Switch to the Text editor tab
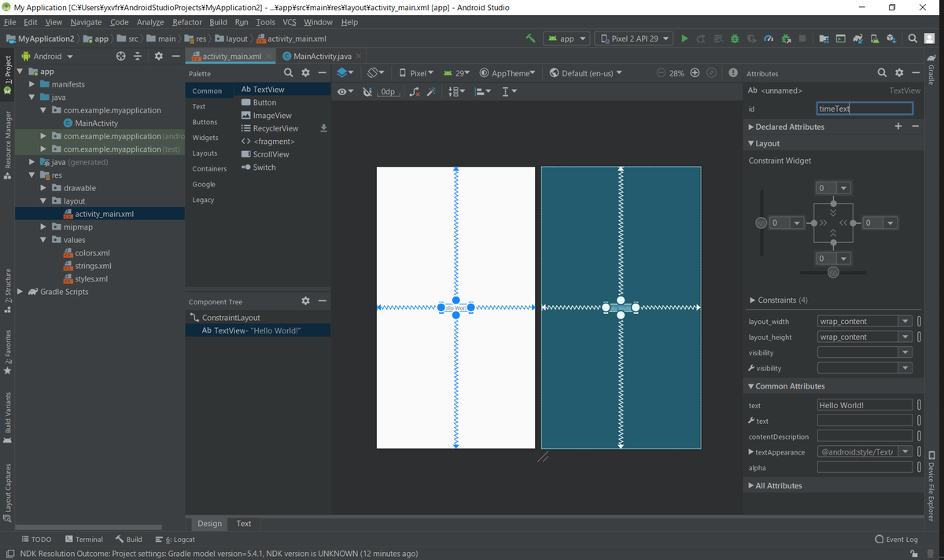This screenshot has width=944, height=560. pyautogui.click(x=244, y=523)
